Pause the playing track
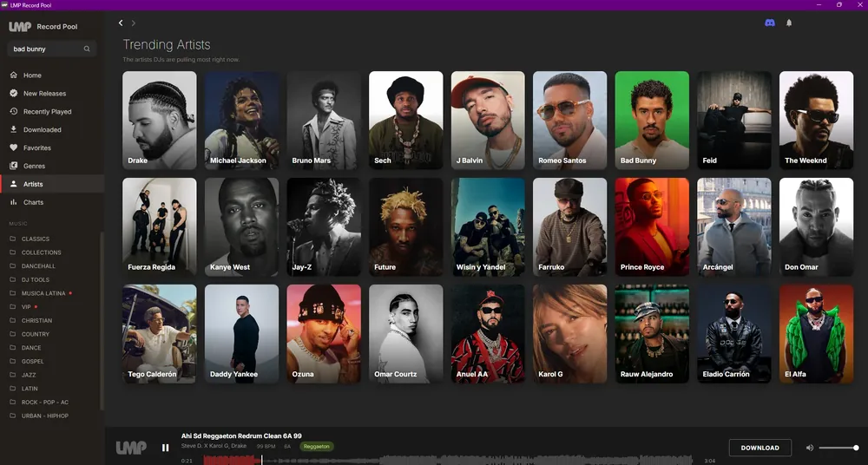Image resolution: width=868 pixels, height=465 pixels. [165, 448]
